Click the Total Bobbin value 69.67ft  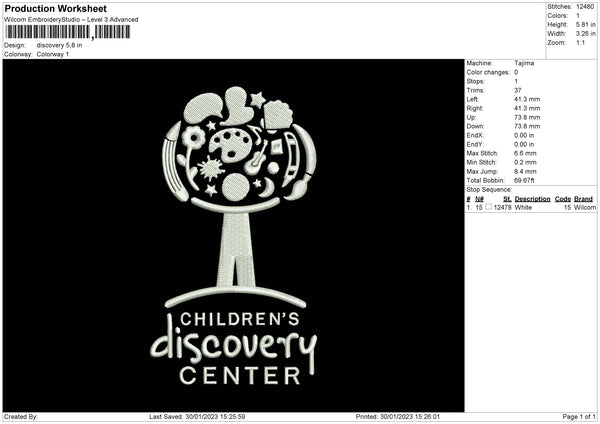tap(524, 181)
